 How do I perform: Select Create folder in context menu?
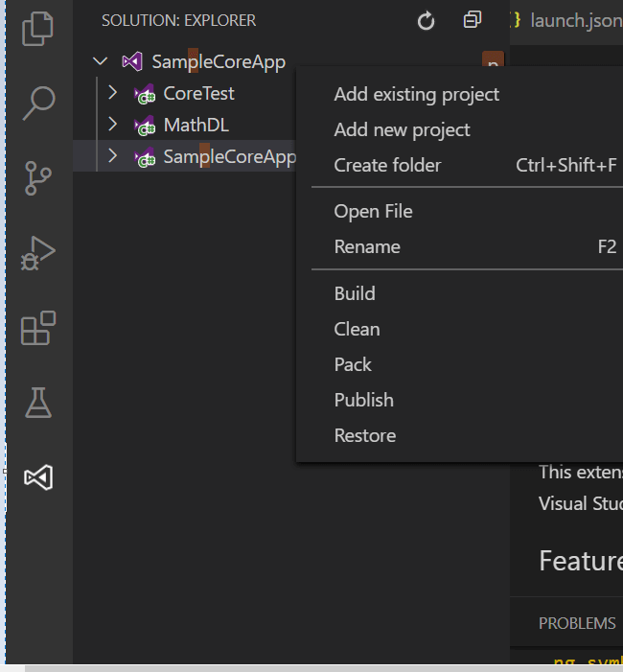(387, 165)
